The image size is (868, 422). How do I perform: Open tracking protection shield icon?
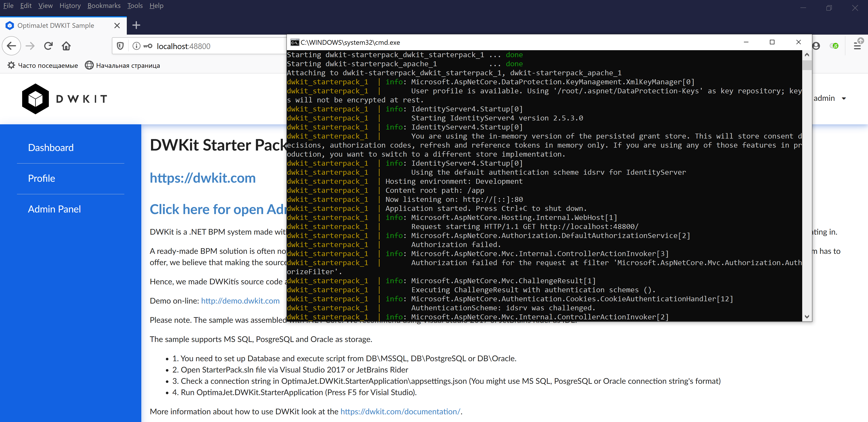pyautogui.click(x=120, y=46)
